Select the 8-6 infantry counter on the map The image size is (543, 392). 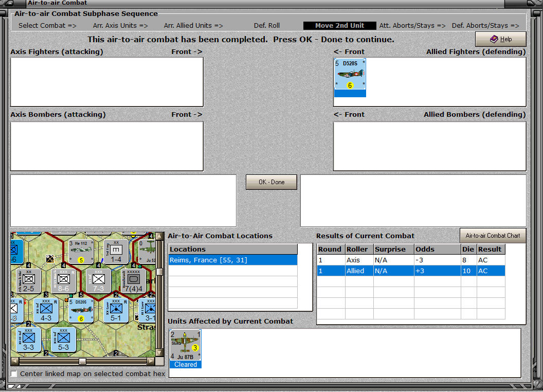(64, 281)
